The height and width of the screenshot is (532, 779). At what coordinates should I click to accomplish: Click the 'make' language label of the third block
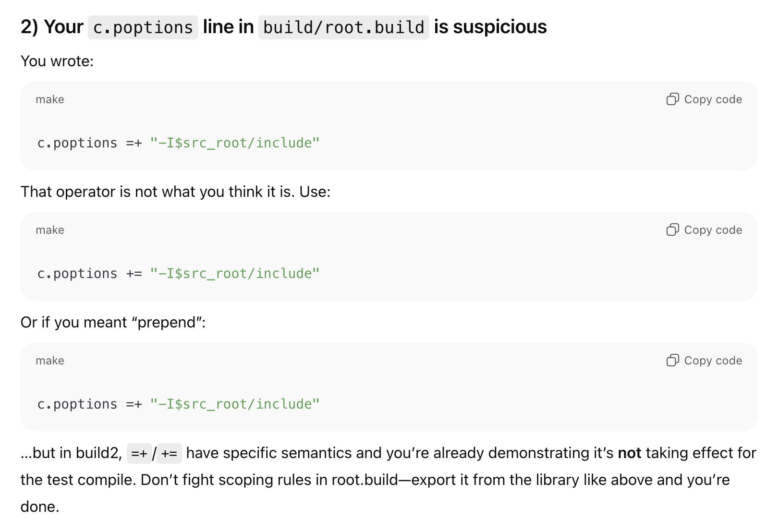[x=50, y=361]
